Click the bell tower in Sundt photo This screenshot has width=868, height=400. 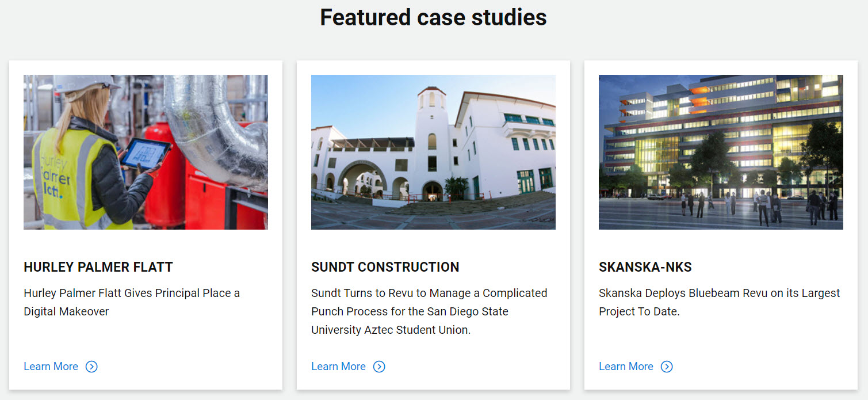pyautogui.click(x=431, y=138)
